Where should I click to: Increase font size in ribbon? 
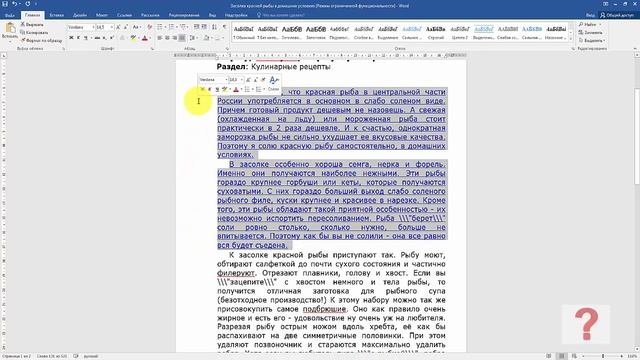pyautogui.click(x=118, y=27)
